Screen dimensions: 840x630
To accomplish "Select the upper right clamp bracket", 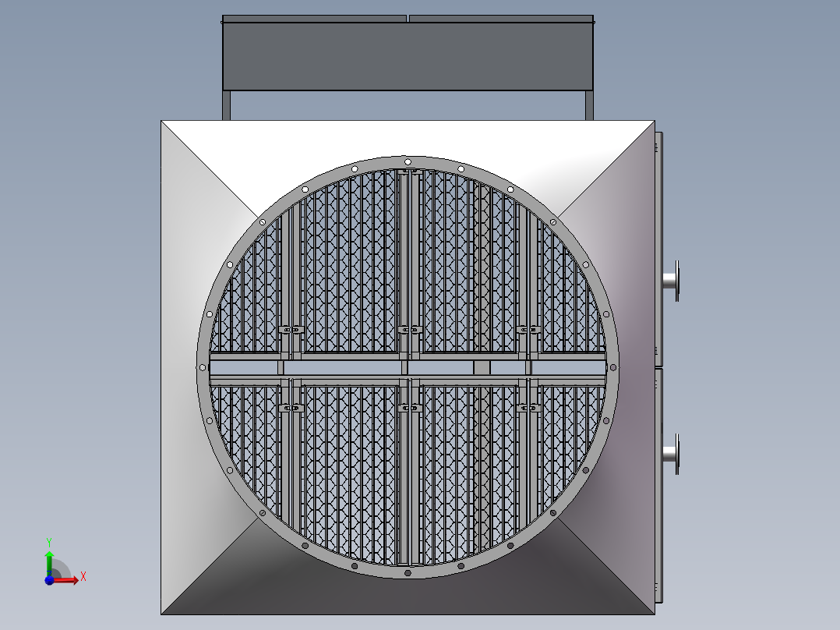I will (x=529, y=330).
